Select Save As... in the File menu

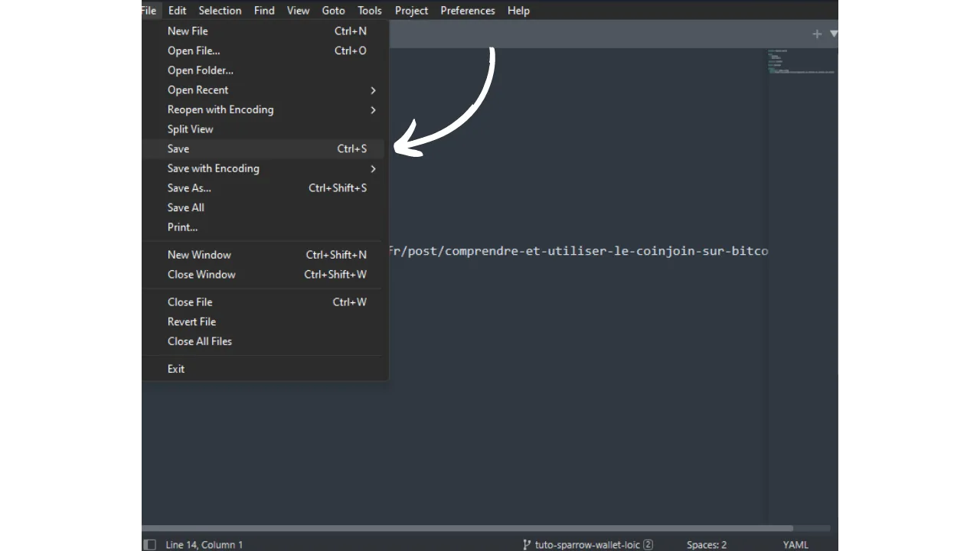189,188
